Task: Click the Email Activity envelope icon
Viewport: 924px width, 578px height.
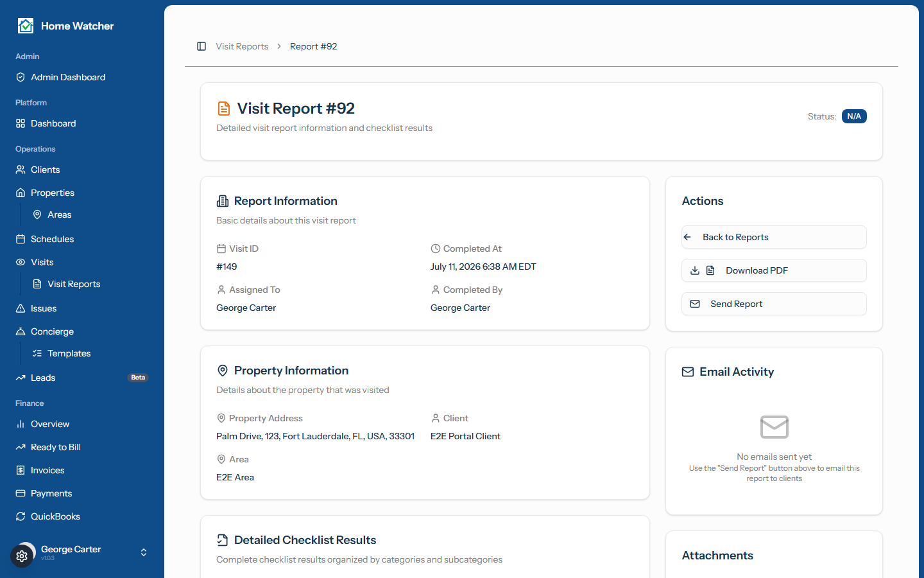Action: 688,372
